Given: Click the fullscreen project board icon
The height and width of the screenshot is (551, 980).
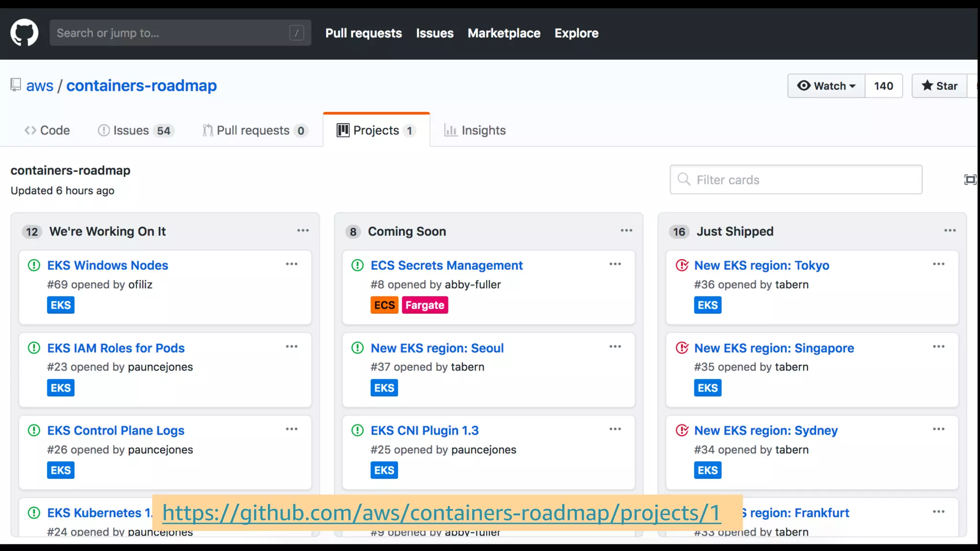Looking at the screenshot, I should (x=970, y=180).
